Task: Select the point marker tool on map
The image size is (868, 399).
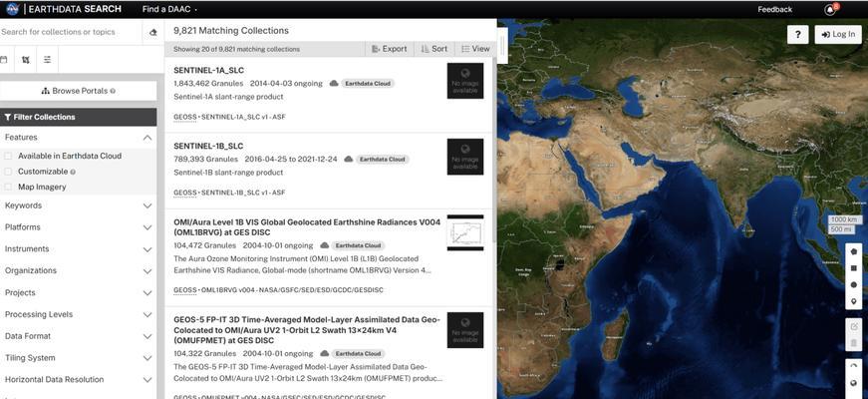Action: tap(854, 301)
